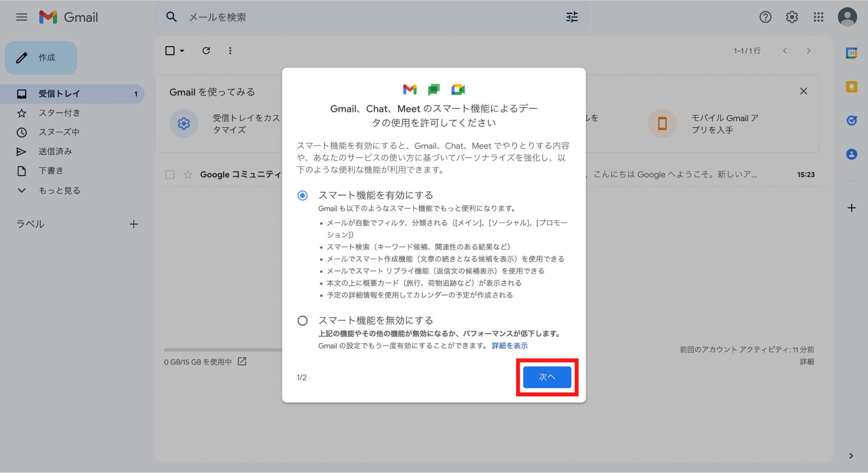Refresh the inbox list
Screen dimensions: 868x473
pyautogui.click(x=206, y=50)
